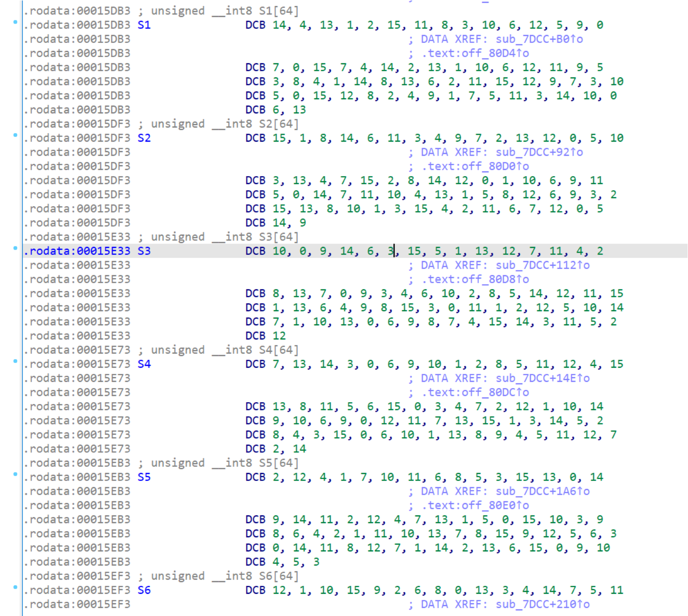Viewport: 688px width, 616px height.
Task: Select the blue S1 symbol name
Action: click(x=144, y=25)
